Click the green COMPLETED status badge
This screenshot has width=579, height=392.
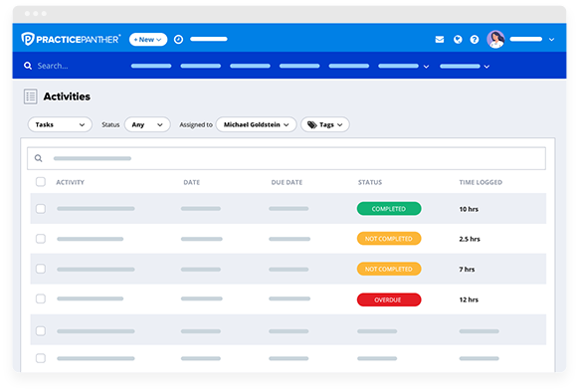[x=389, y=209]
